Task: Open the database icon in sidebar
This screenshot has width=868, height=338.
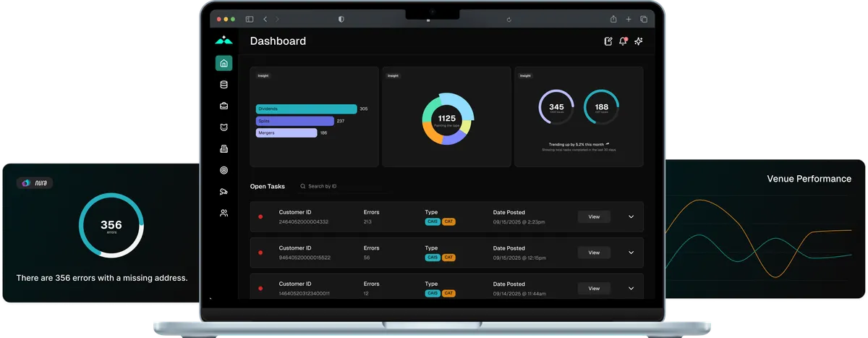Action: tap(224, 85)
